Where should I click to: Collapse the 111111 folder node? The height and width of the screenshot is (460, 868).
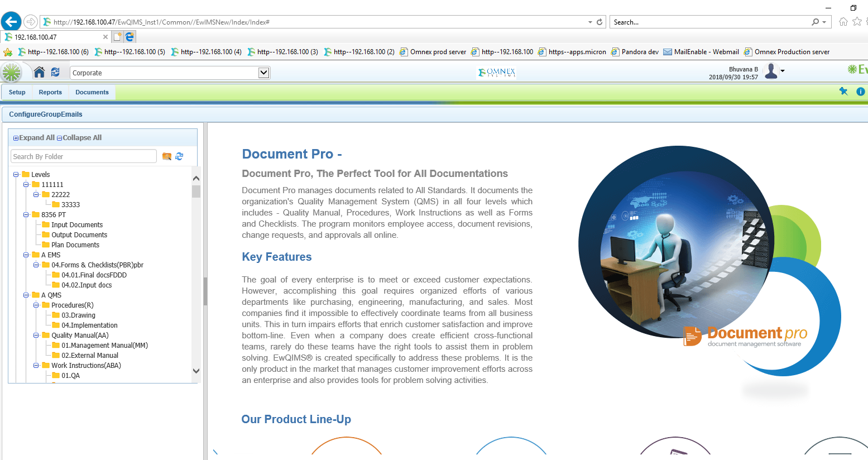26,185
